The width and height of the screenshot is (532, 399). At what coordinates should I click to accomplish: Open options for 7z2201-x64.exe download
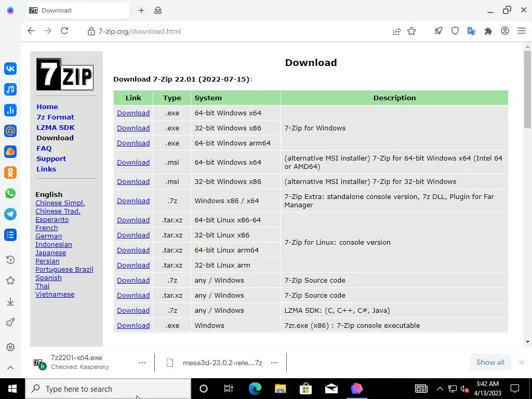coord(142,363)
